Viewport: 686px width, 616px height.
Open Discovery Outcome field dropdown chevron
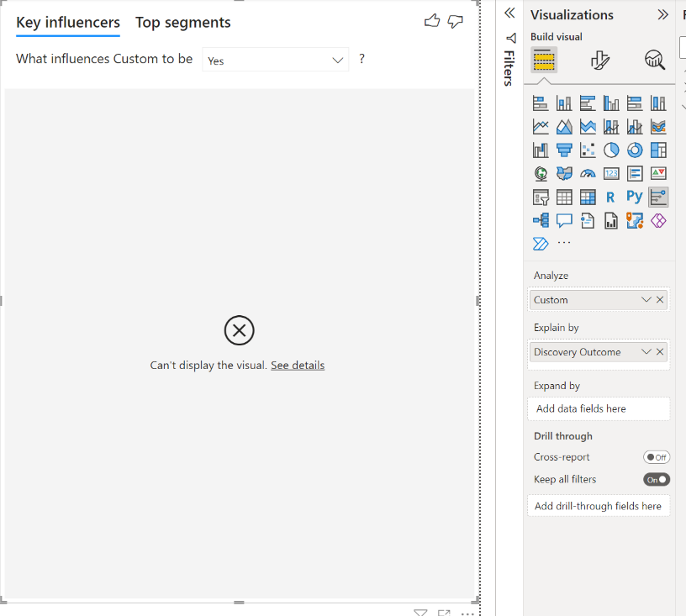646,352
